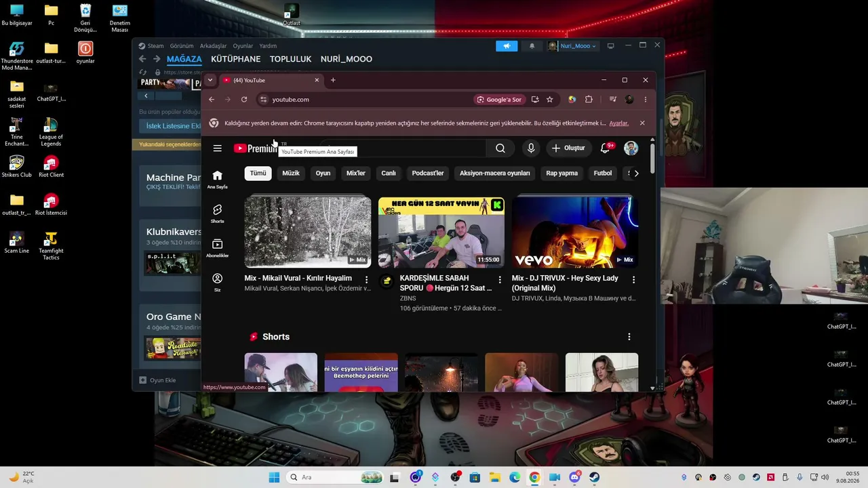Viewport: 868px width, 488px height.
Task: Click the Microsoft Edge taskbar icon
Action: click(x=515, y=477)
